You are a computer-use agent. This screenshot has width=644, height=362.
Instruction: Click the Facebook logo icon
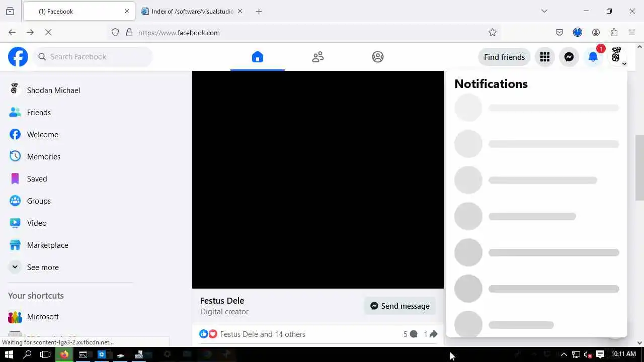pyautogui.click(x=18, y=57)
